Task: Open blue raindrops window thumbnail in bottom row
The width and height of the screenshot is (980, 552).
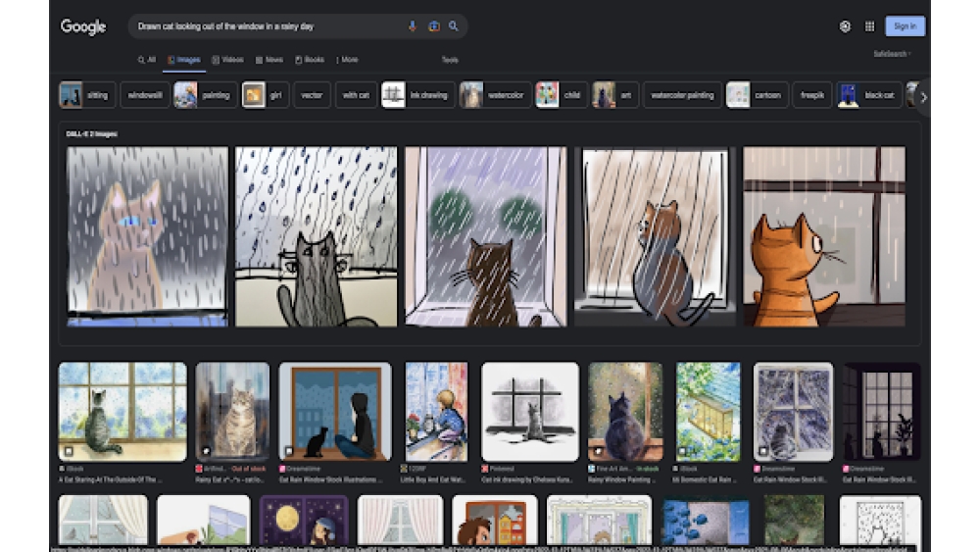Action: [x=705, y=520]
